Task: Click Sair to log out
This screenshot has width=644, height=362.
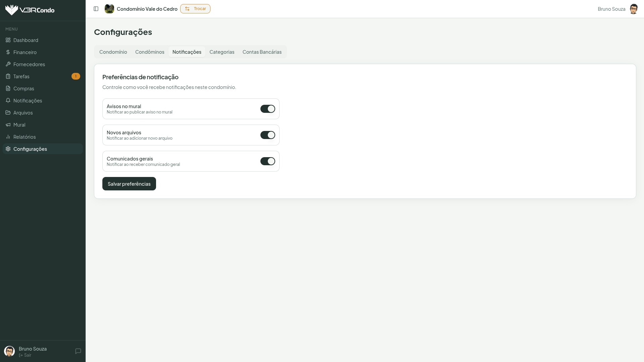Action: pyautogui.click(x=26, y=355)
